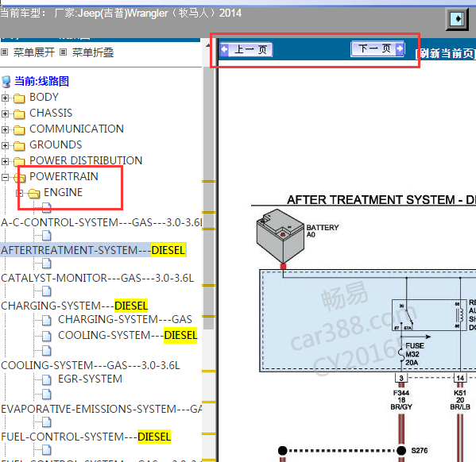Select the CHASSIS tree label
Screen dimensions: 476x462
pyautogui.click(x=51, y=113)
